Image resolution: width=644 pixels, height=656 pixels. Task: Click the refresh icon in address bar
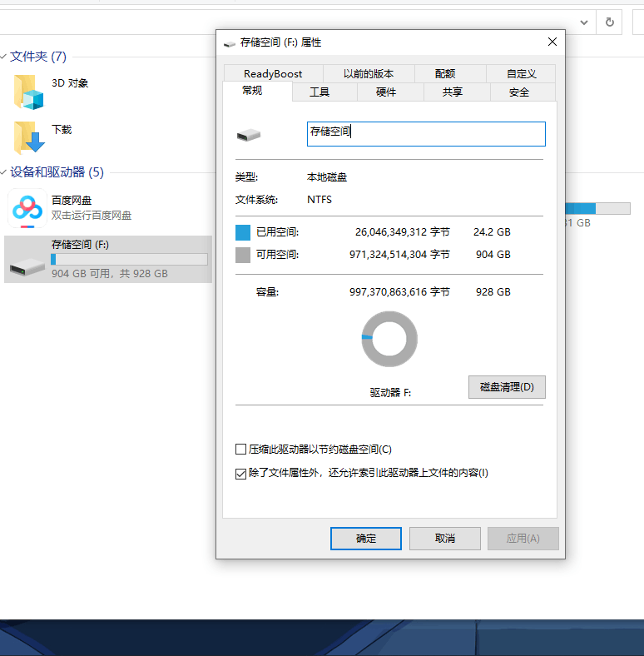pyautogui.click(x=610, y=22)
